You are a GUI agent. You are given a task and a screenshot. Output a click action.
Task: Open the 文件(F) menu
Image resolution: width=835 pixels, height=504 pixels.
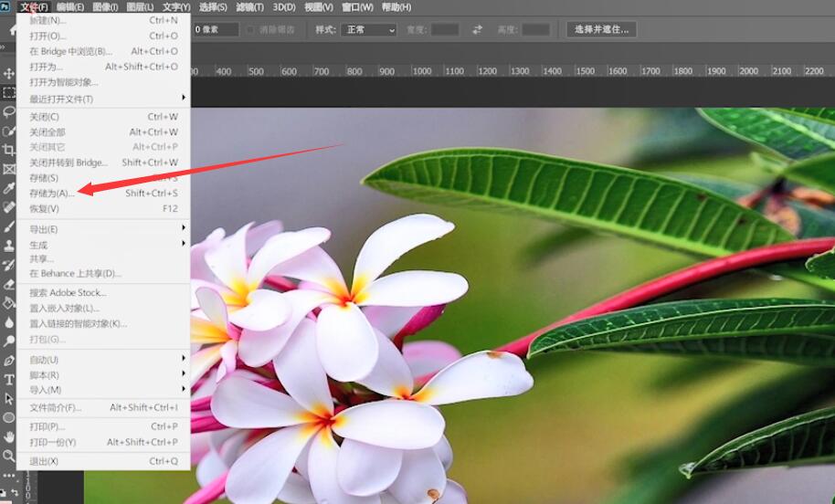tap(34, 7)
